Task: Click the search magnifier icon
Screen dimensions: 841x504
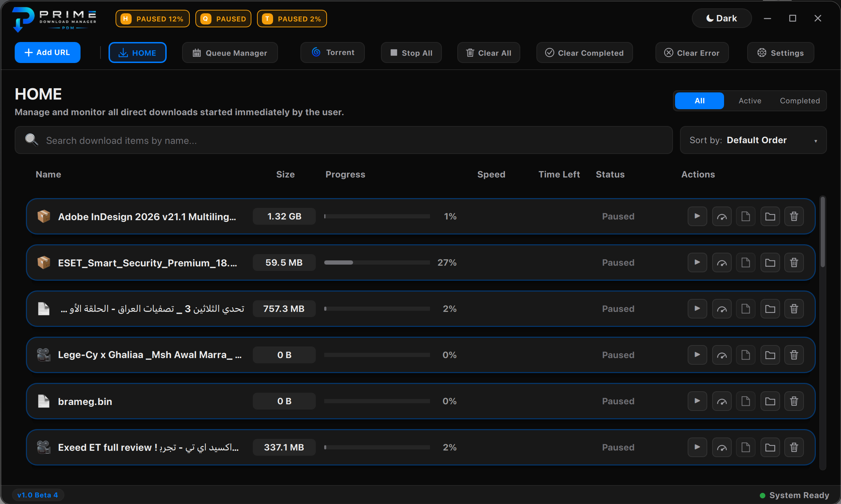Action: click(32, 140)
